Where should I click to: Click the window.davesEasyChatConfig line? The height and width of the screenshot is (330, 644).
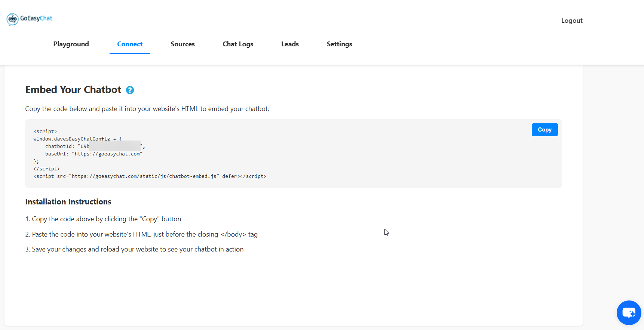[x=77, y=139]
